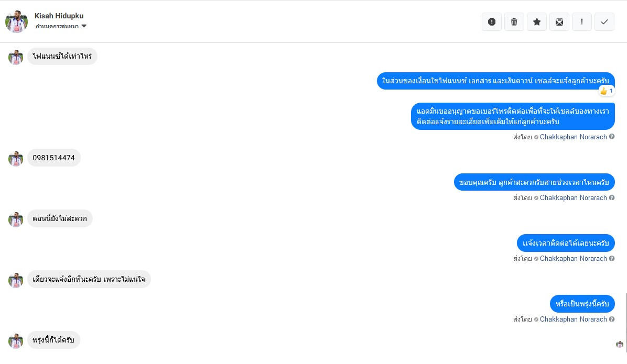Click Chakkaphan Norarach below the phone request message
This screenshot has width=627, height=364.
tap(573, 137)
